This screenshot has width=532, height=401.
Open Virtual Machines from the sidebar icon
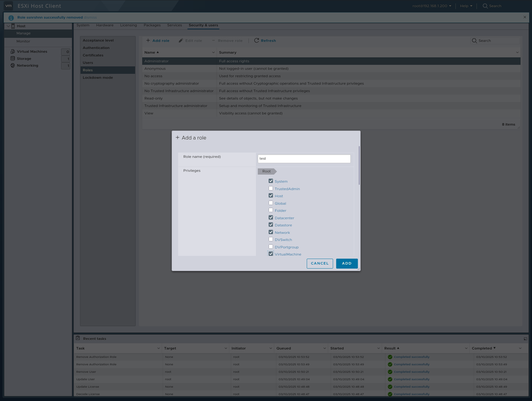click(x=12, y=51)
